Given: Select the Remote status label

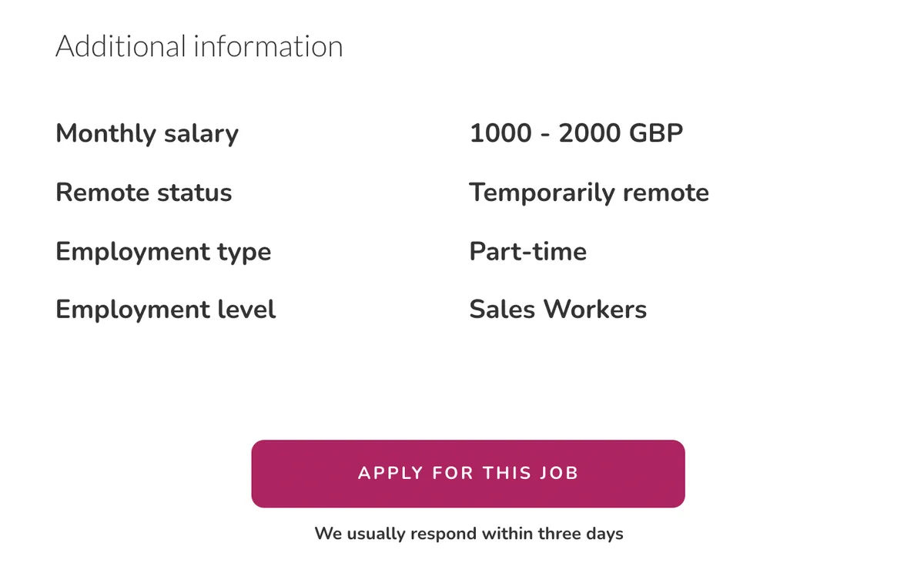Looking at the screenshot, I should click(143, 193).
